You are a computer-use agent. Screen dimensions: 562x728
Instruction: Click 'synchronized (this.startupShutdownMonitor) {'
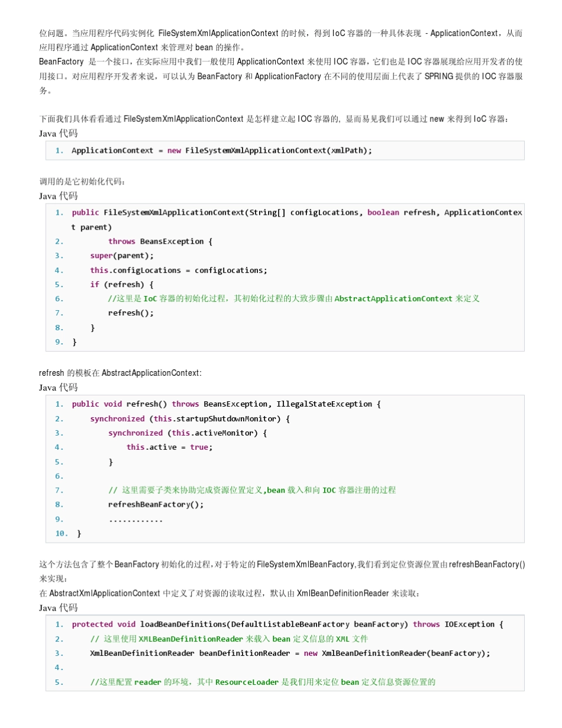pyautogui.click(x=190, y=419)
